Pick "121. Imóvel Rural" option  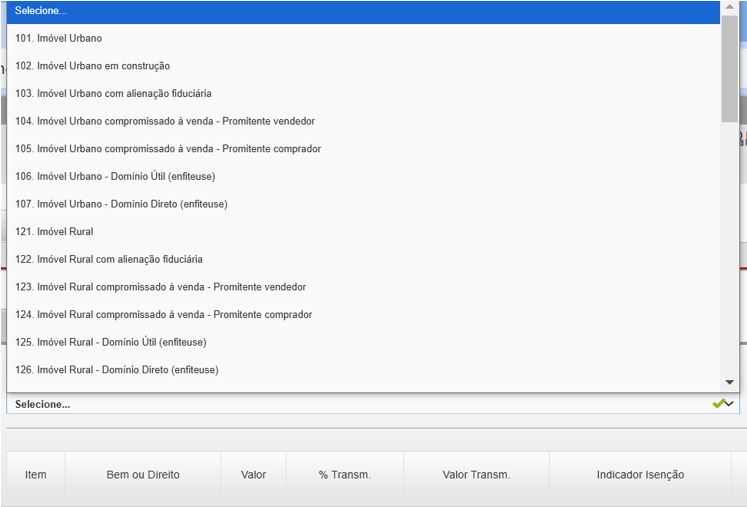pos(54,232)
